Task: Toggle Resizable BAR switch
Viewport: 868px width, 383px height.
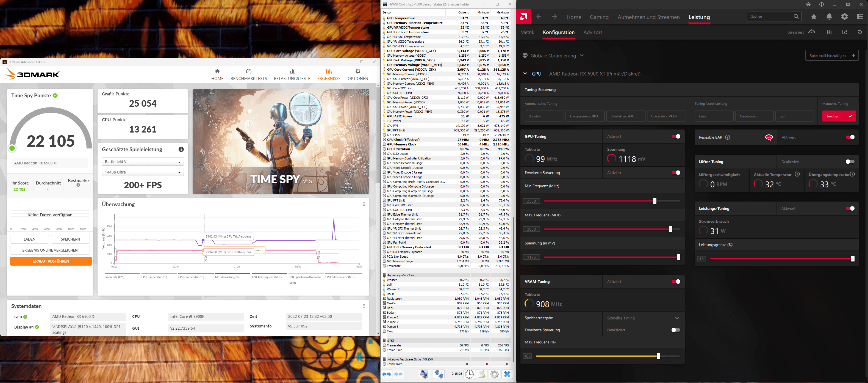Action: point(850,137)
